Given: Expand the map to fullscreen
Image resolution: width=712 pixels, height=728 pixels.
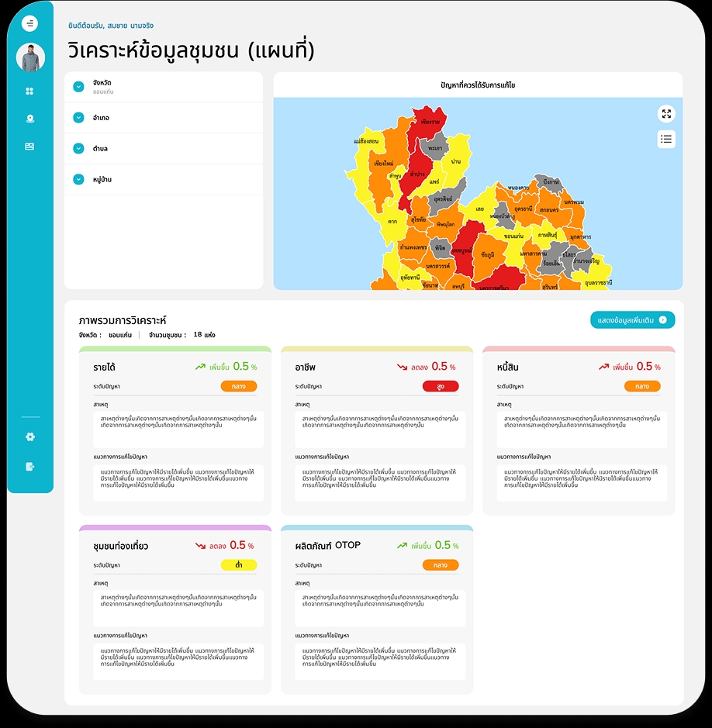Looking at the screenshot, I should pyautogui.click(x=666, y=114).
